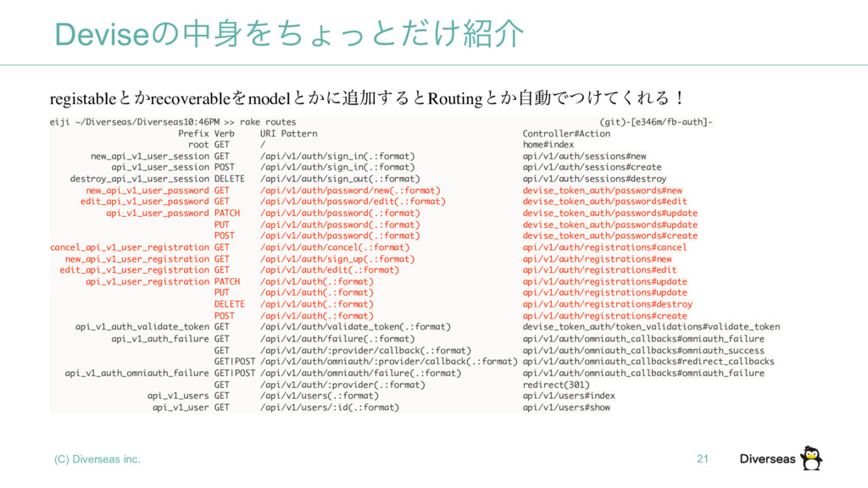
Task: Select the slide title starting with Devise
Action: [288, 33]
